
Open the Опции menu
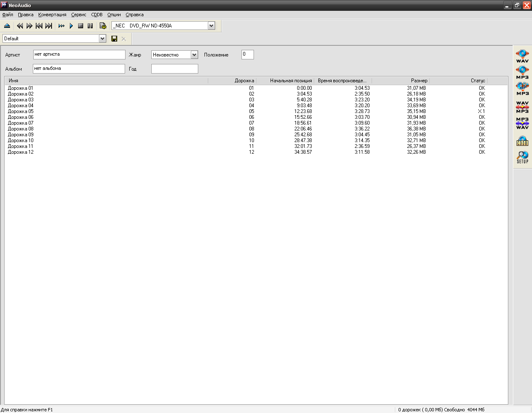[114, 15]
